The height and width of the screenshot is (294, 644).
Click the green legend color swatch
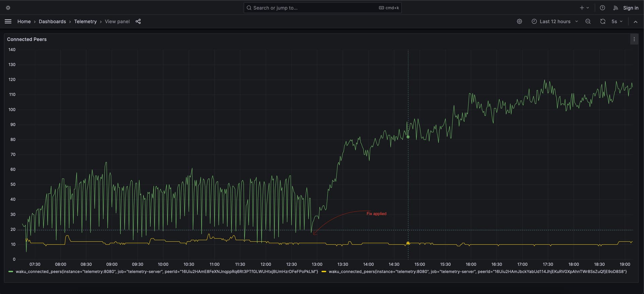[11, 272]
